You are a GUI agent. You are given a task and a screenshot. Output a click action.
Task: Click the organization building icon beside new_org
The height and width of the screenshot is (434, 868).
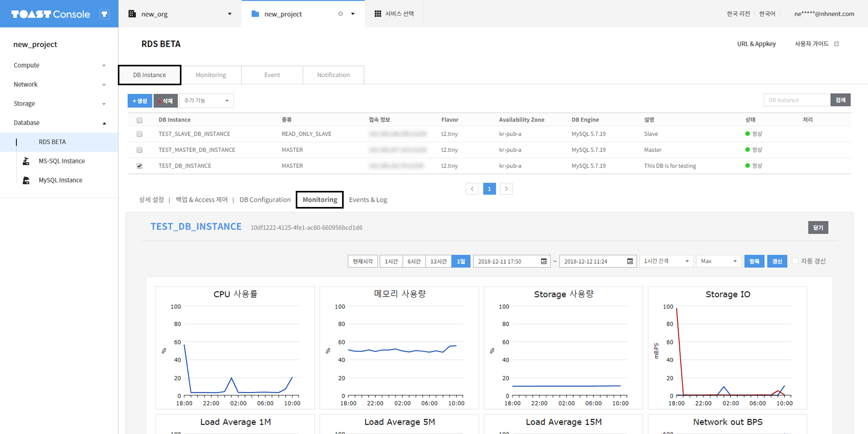point(132,14)
